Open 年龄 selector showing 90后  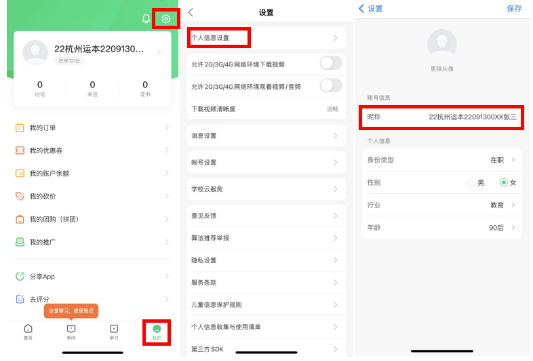[x=442, y=227]
